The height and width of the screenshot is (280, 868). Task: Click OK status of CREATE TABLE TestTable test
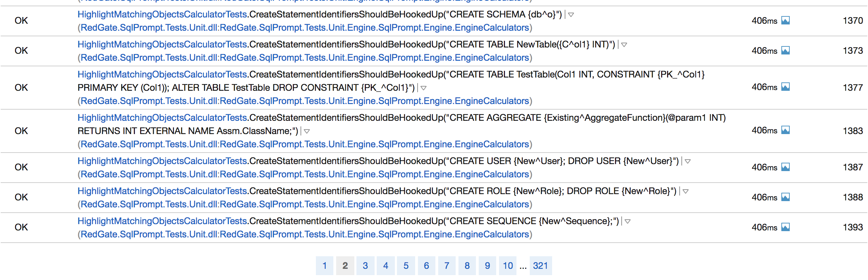point(21,88)
